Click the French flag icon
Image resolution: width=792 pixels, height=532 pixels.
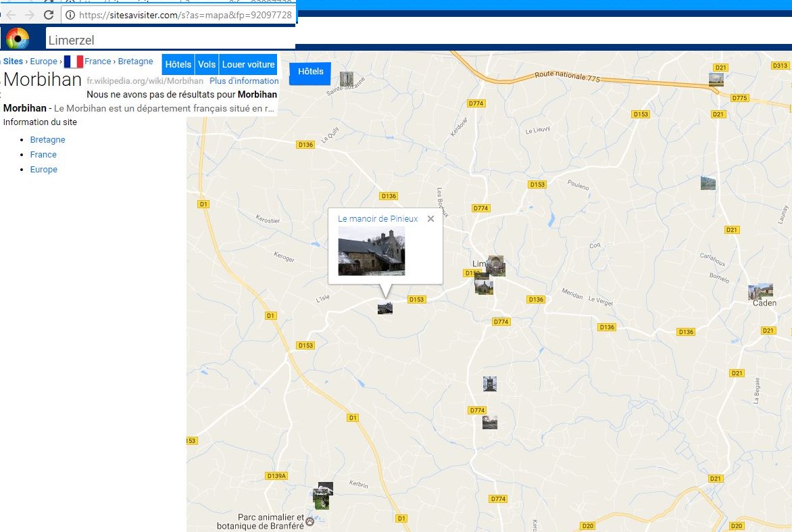pyautogui.click(x=73, y=62)
